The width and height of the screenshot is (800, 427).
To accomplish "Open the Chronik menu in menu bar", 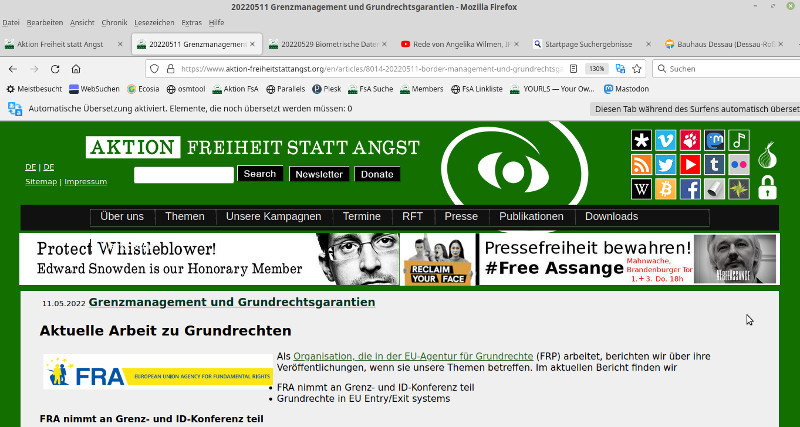I will coord(114,22).
